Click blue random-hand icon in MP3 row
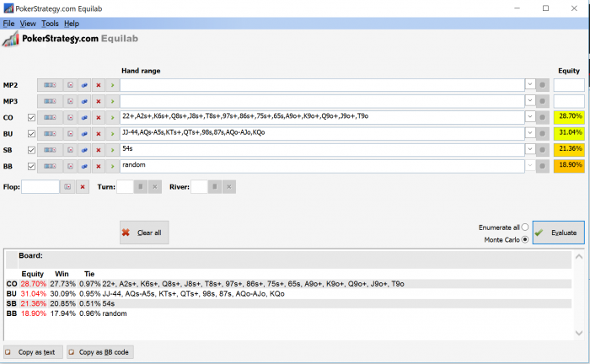Image resolution: width=590 pixels, height=364 pixels. pyautogui.click(x=84, y=101)
